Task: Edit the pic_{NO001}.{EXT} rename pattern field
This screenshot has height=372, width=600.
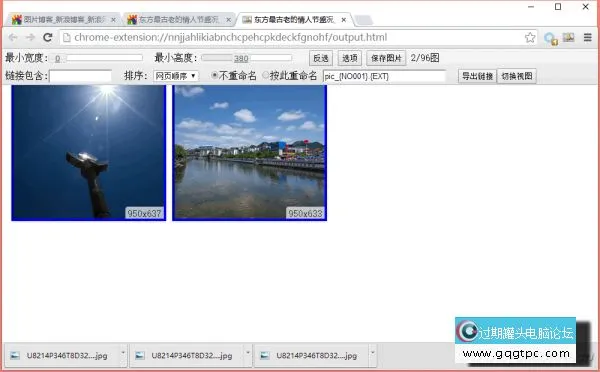Action: point(385,76)
